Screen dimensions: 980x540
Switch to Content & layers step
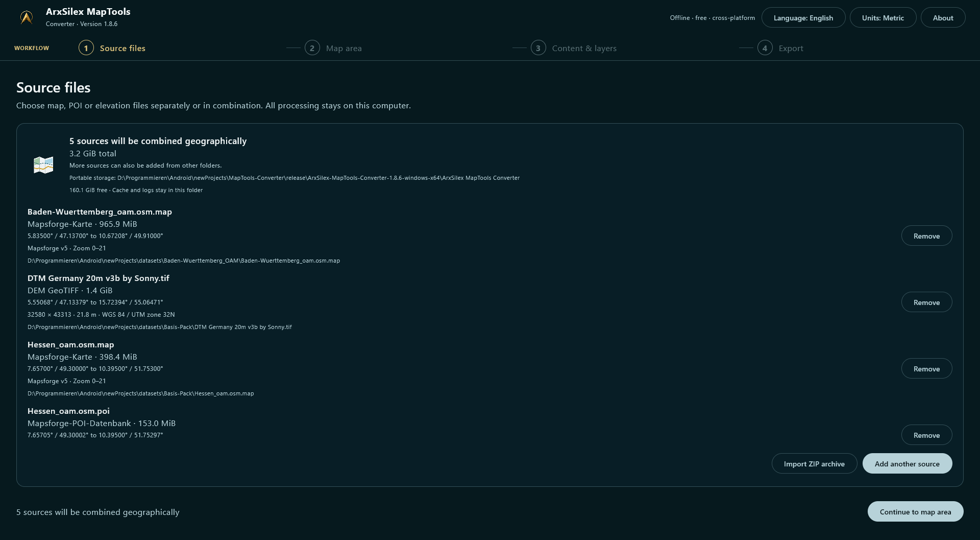tap(574, 48)
